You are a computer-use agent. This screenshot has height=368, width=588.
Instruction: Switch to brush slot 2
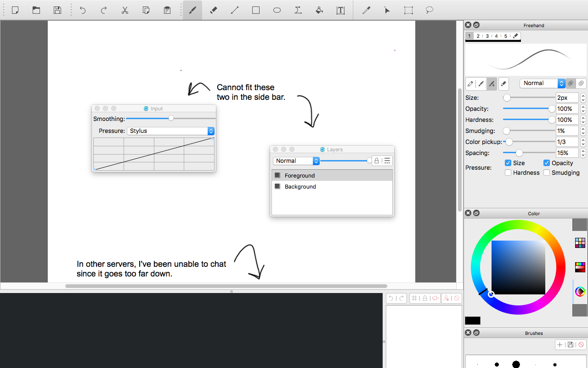[x=478, y=36]
